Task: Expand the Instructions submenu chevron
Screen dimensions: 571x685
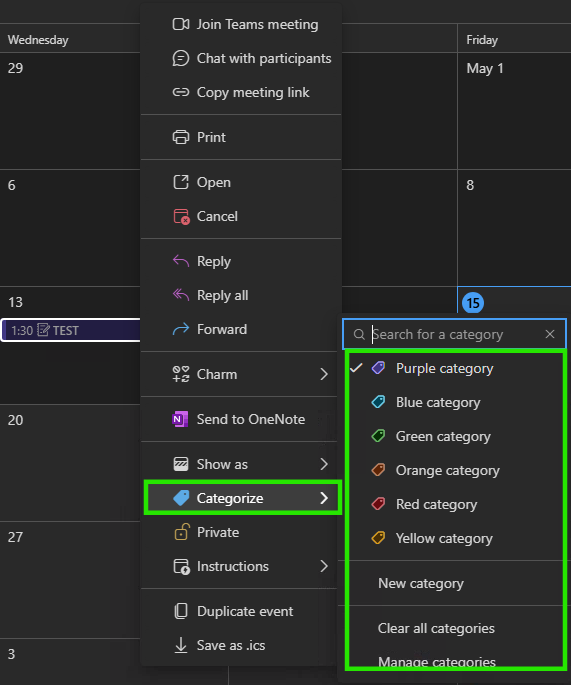Action: pyautogui.click(x=324, y=566)
